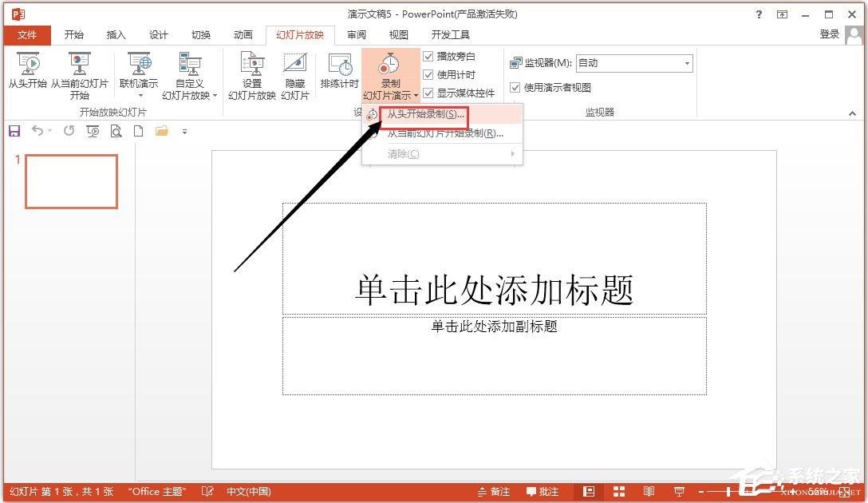The width and height of the screenshot is (868, 503).
Task: Switch to reading view icon
Action: [x=649, y=491]
